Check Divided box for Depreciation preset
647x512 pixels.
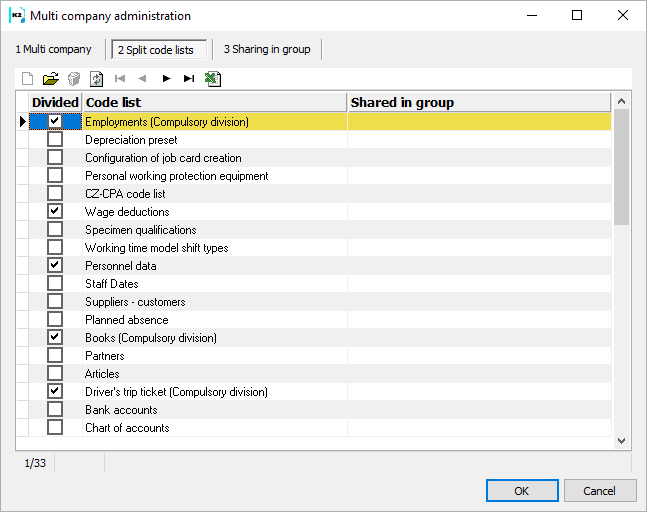[x=55, y=140]
